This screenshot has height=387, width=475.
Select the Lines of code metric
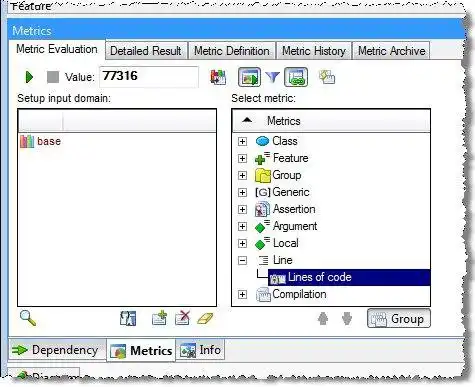[x=349, y=277]
